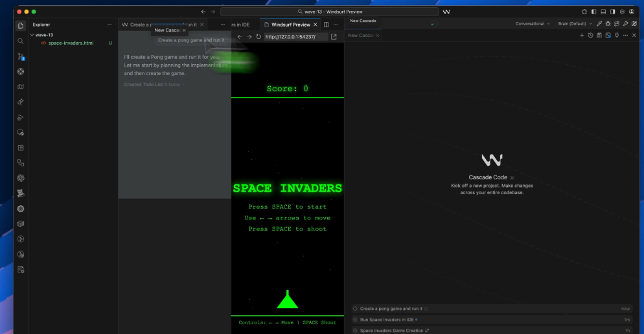This screenshot has width=644, height=334.
Task: Toggle secondary side bar layout button
Action: click(613, 12)
